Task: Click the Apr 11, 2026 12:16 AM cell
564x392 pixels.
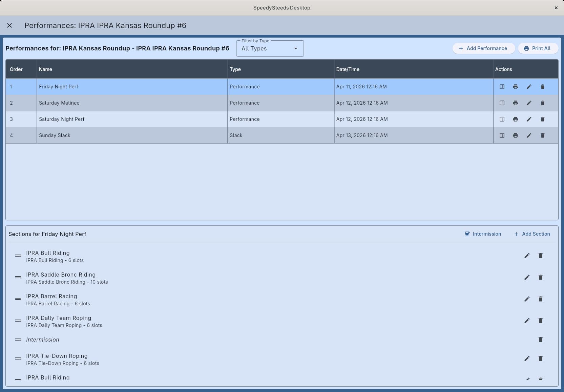Action: [414, 87]
